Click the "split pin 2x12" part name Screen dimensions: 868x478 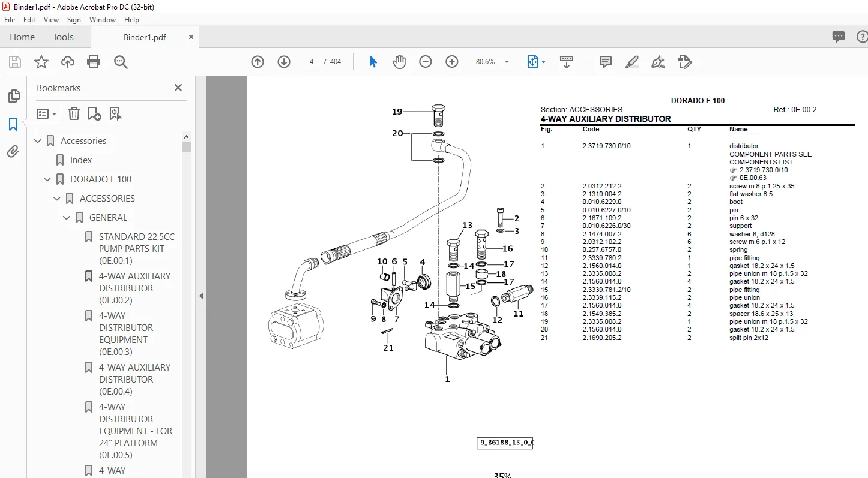click(749, 338)
